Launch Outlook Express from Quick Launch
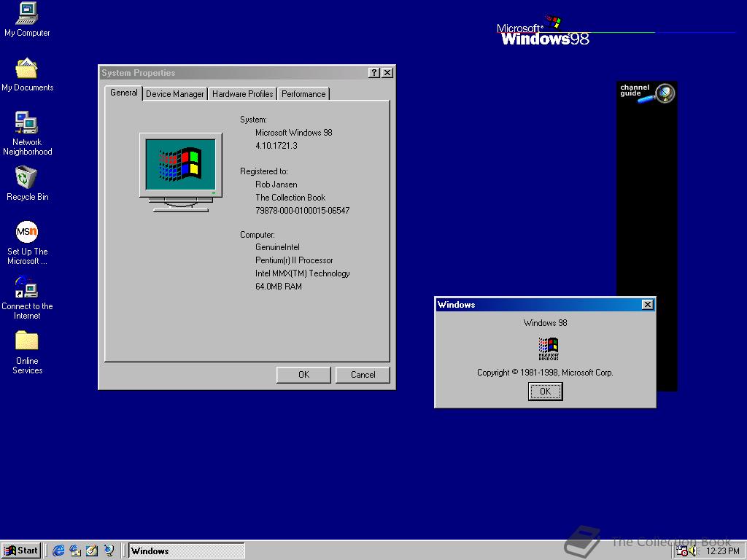The height and width of the screenshot is (560, 747). click(75, 551)
